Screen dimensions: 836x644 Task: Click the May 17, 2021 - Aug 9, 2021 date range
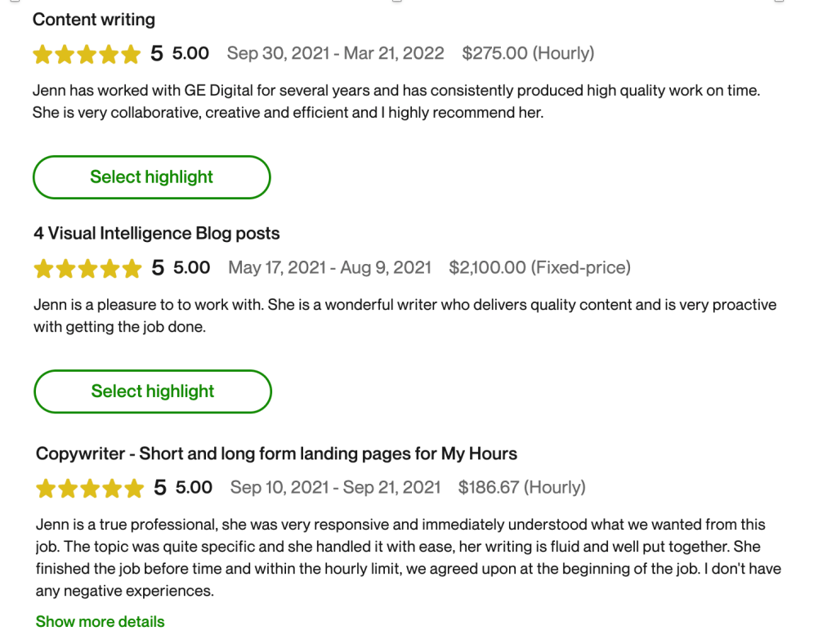pos(329,268)
